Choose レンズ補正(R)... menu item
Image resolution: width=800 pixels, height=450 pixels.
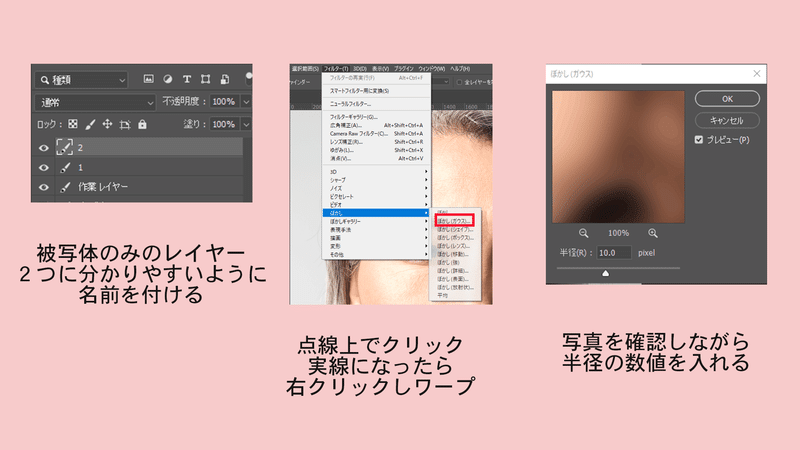377,142
